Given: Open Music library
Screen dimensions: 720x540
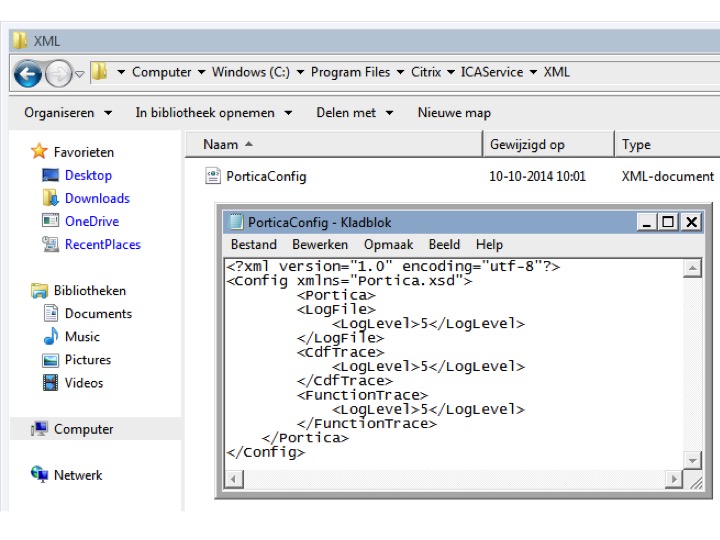Looking at the screenshot, I should pyautogui.click(x=82, y=337).
